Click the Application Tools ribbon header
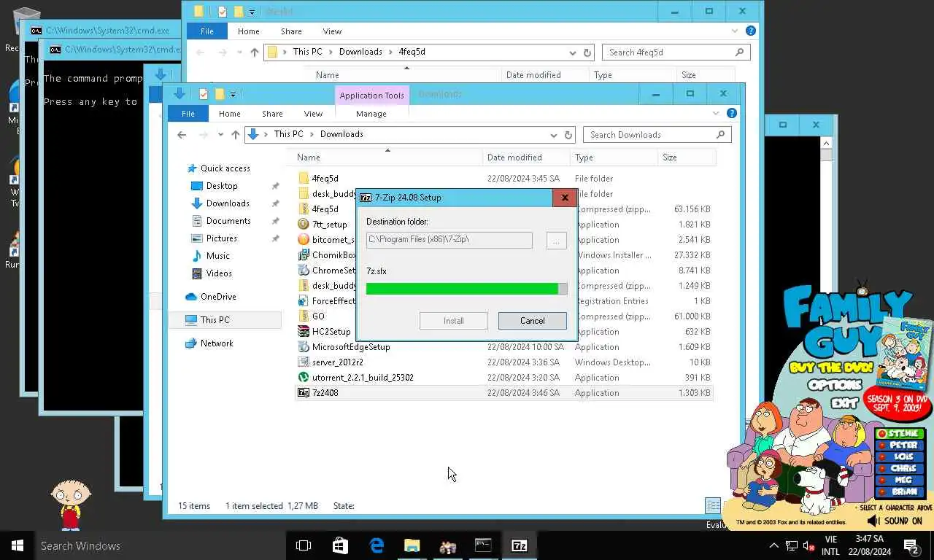Screen dimensions: 934x560 [371, 96]
